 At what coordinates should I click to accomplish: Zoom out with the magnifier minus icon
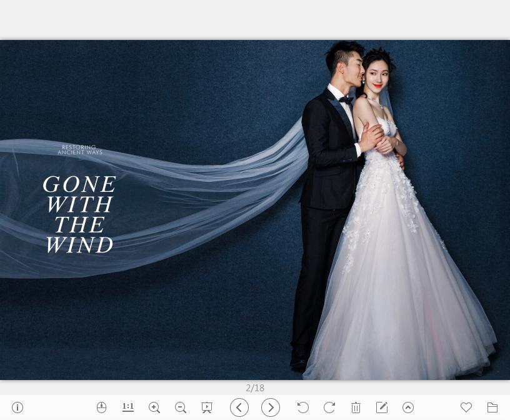coord(181,407)
